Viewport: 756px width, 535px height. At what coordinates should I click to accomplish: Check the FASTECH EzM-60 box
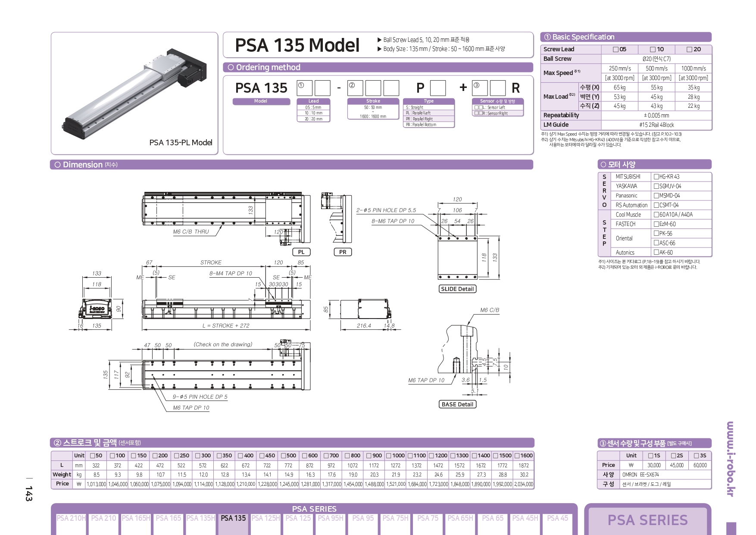[x=656, y=224]
